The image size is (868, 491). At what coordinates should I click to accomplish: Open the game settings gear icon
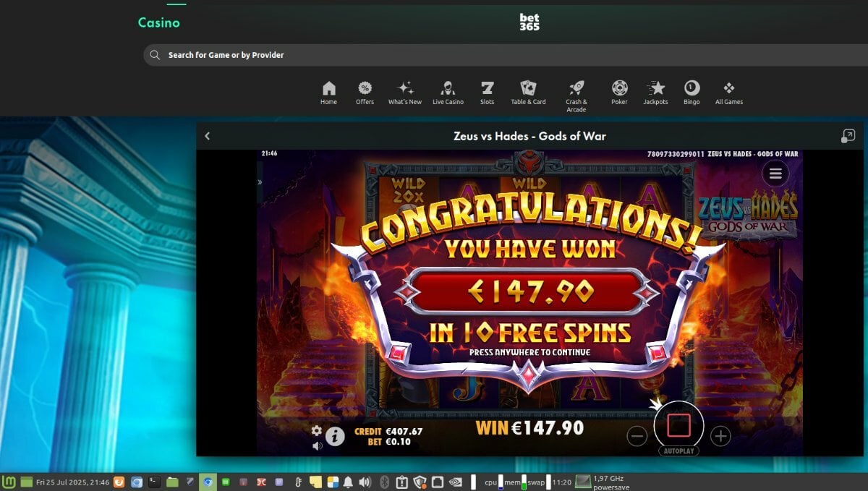point(316,430)
